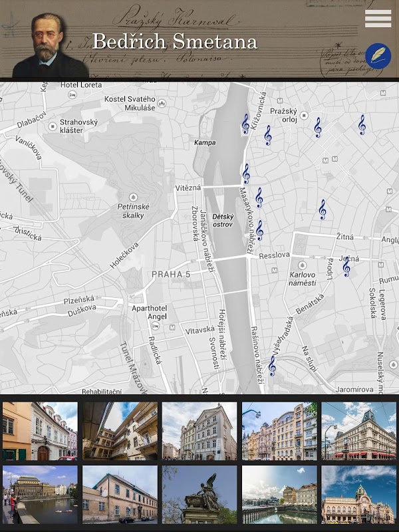Select the white corner building thumbnail
399x532 pixels.
[199, 431]
